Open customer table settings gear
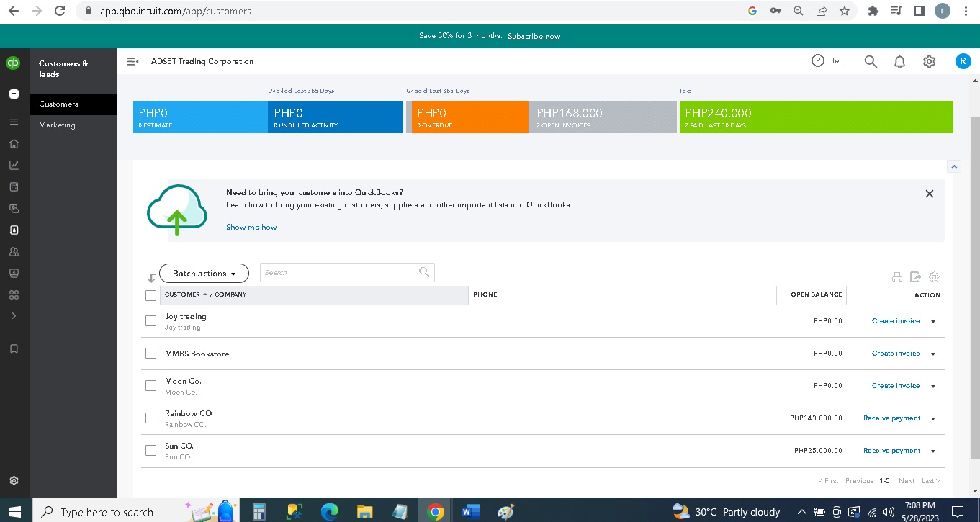Viewport: 980px width, 522px height. coord(935,277)
